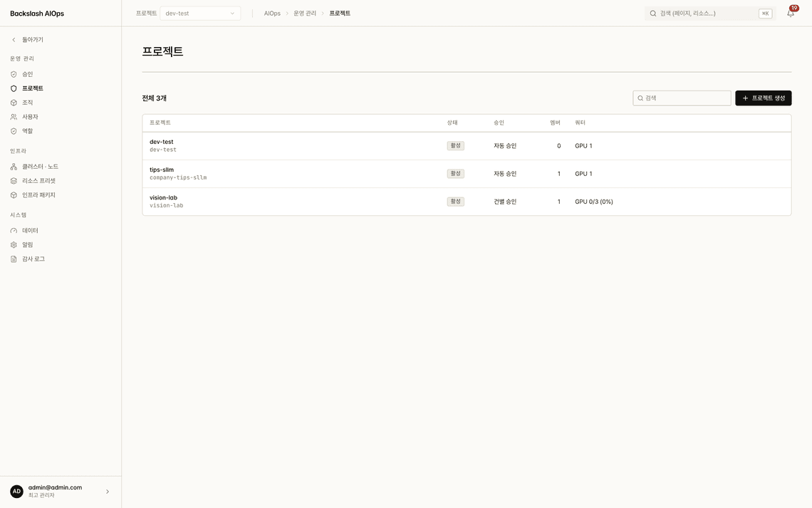Viewport: 812px width, 508px height.
Task: Click the 리소스 프리셋 layers icon
Action: tap(14, 181)
